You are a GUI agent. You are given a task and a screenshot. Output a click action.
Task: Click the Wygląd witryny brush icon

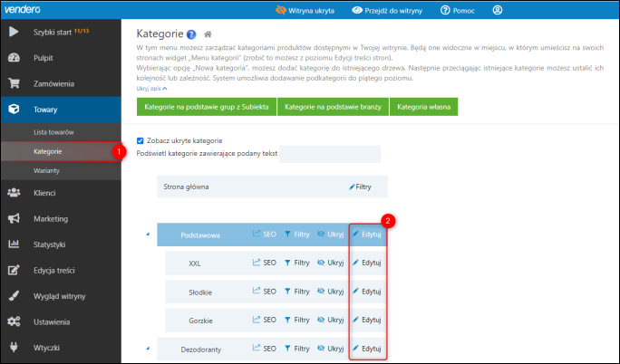click(x=14, y=296)
